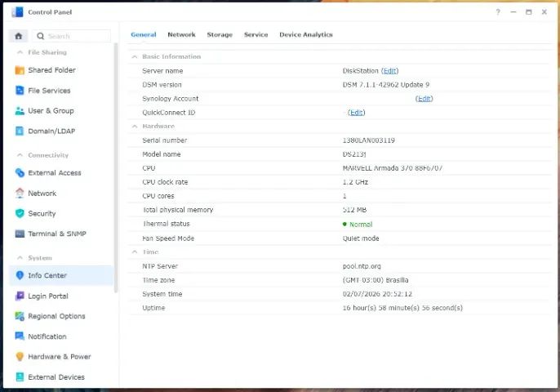The image size is (560, 392).
Task: Collapse the System sidebar section
Action: pos(20,257)
